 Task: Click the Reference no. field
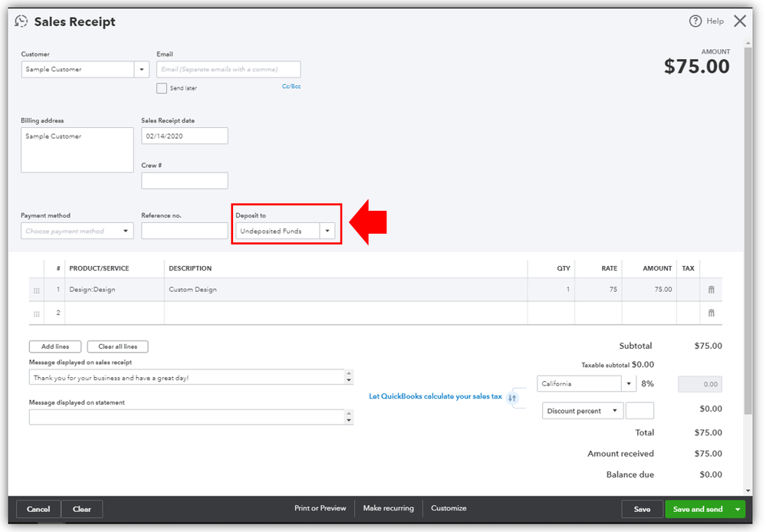click(x=185, y=231)
